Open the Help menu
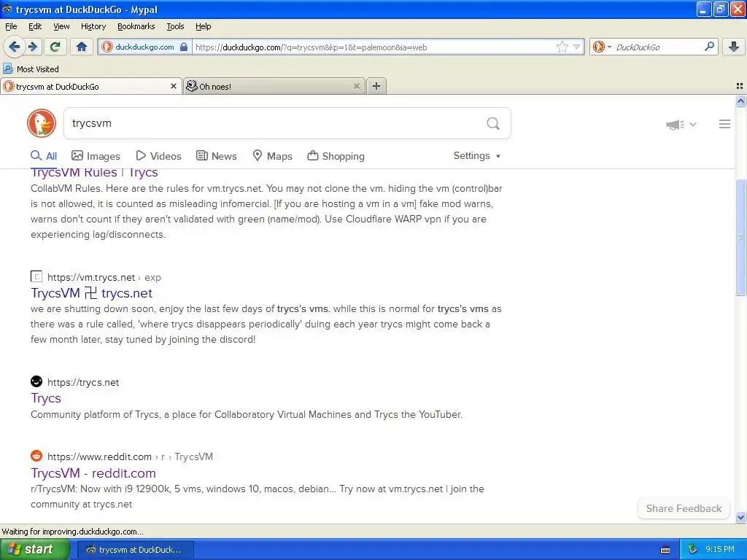The height and width of the screenshot is (560, 747). (203, 26)
